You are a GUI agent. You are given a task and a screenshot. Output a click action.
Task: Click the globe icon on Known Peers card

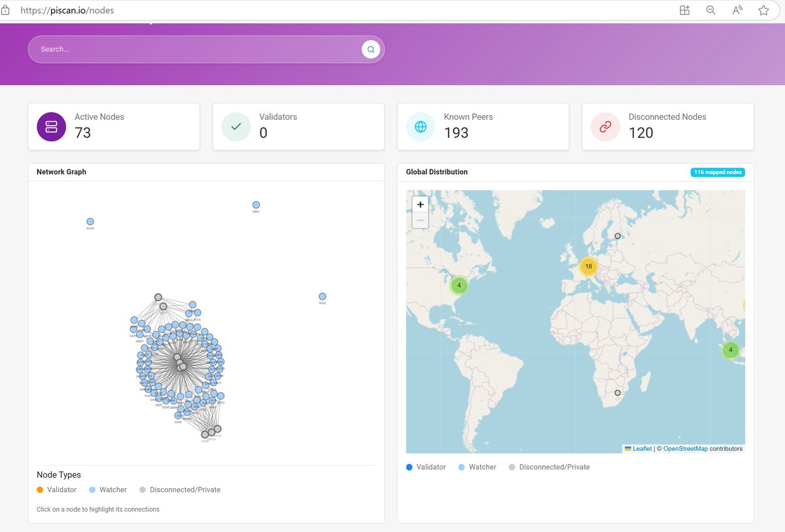click(x=421, y=126)
